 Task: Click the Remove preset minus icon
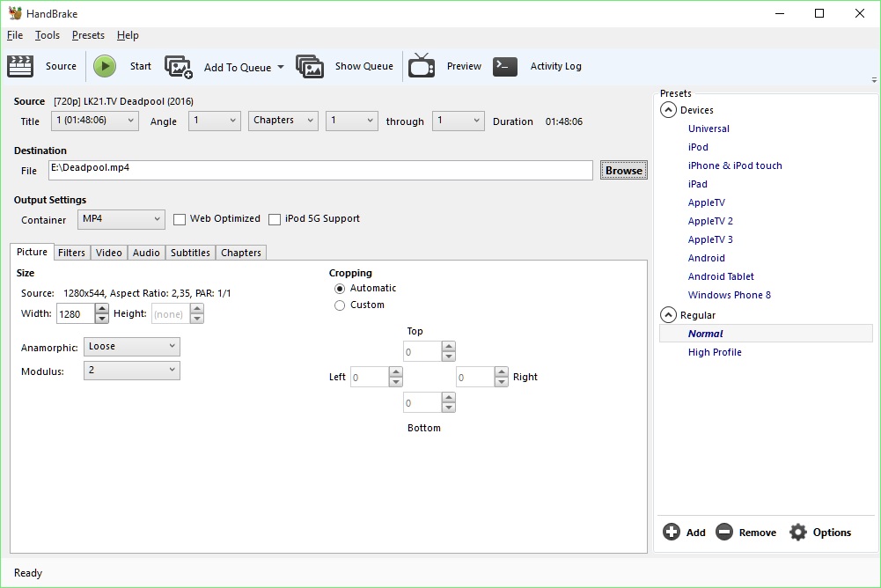point(724,532)
